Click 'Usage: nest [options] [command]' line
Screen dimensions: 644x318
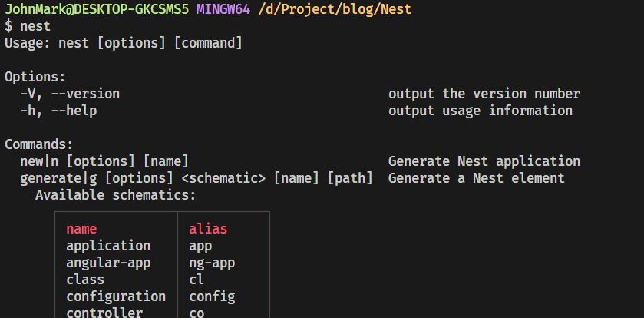[124, 43]
